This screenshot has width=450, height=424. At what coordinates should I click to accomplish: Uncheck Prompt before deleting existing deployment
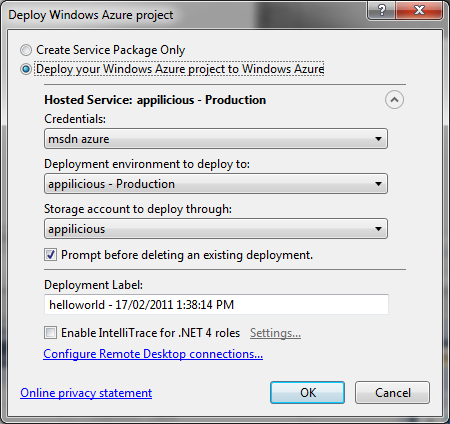click(x=50, y=255)
